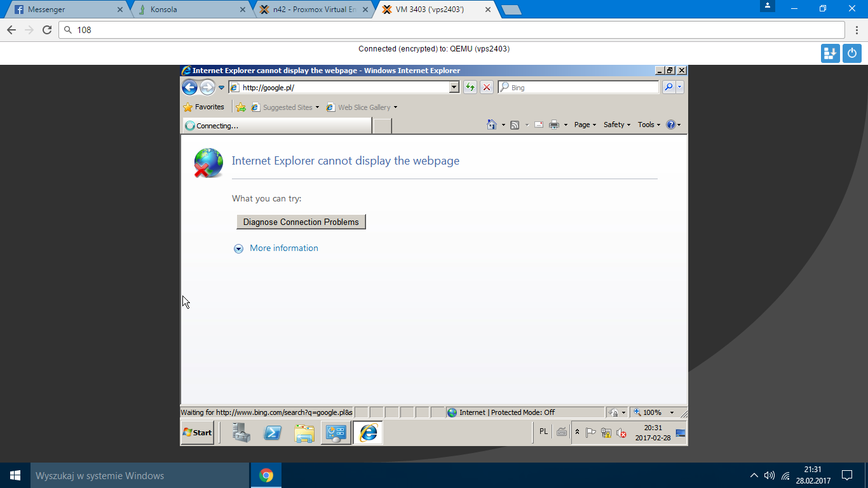The height and width of the screenshot is (488, 868).
Task: Click the red Stop loading button
Action: coord(487,88)
